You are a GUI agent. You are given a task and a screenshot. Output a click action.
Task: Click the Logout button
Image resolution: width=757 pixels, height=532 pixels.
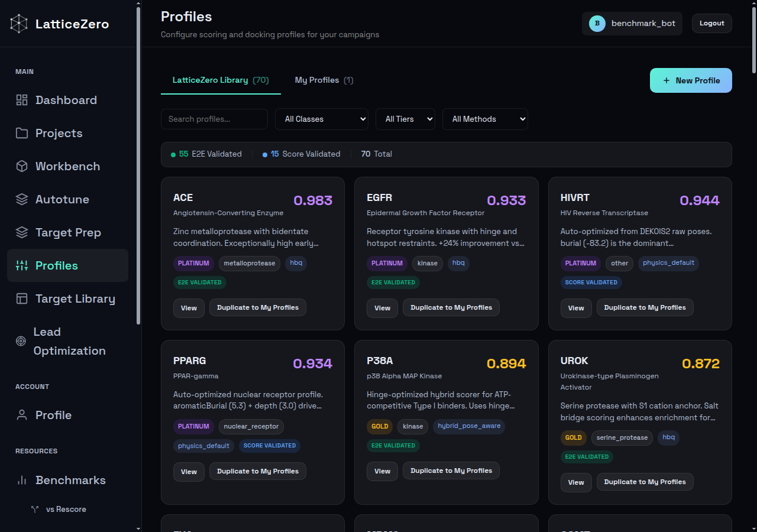(x=712, y=24)
